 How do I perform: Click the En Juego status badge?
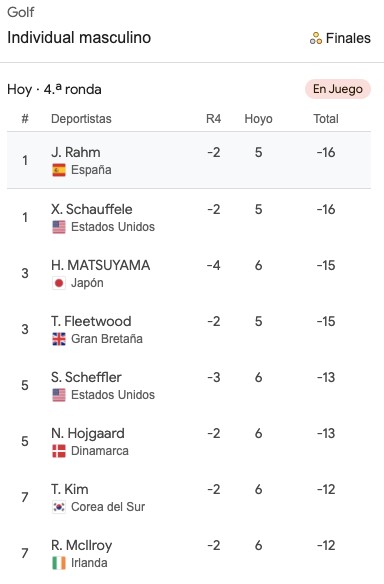pos(338,89)
